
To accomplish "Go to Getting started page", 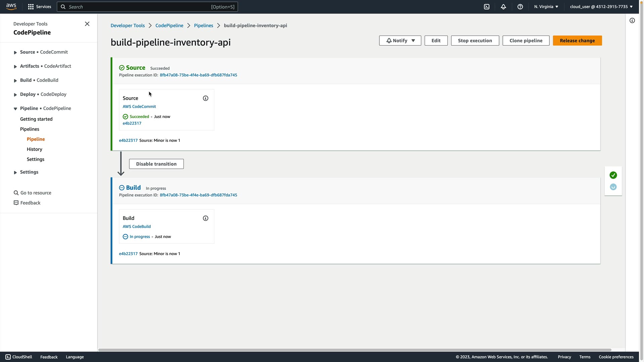I will pos(36,119).
